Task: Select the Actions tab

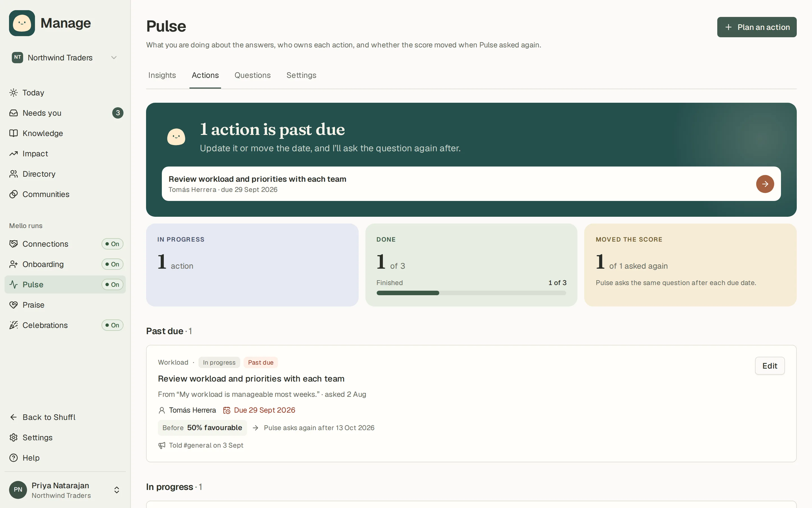Action: click(x=205, y=75)
